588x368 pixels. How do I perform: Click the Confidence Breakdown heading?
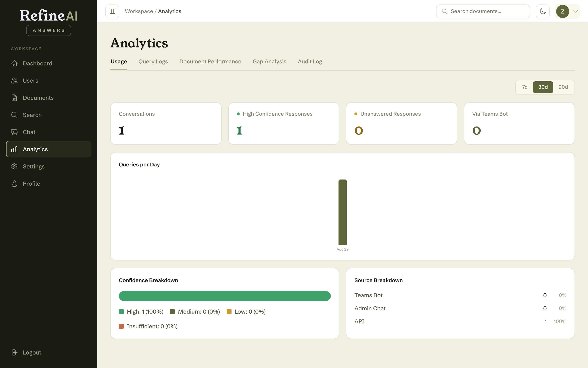(x=148, y=280)
